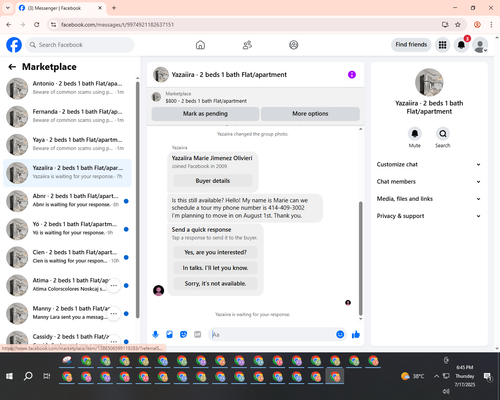Viewport: 500px width, 400px height.
Task: Search in conversation with the magnifier icon
Action: (x=443, y=134)
